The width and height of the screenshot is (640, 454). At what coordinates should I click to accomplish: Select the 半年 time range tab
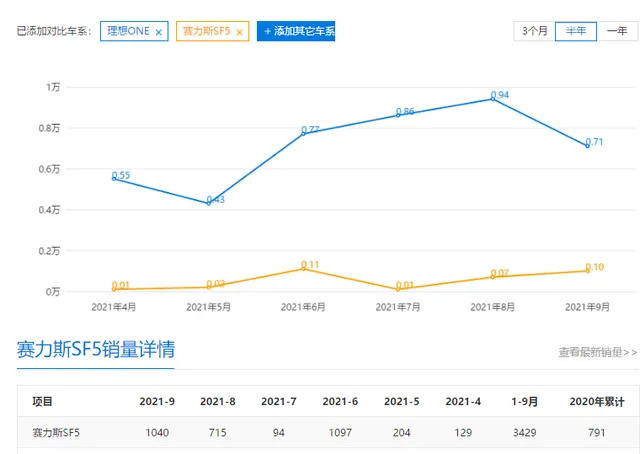[x=576, y=31]
